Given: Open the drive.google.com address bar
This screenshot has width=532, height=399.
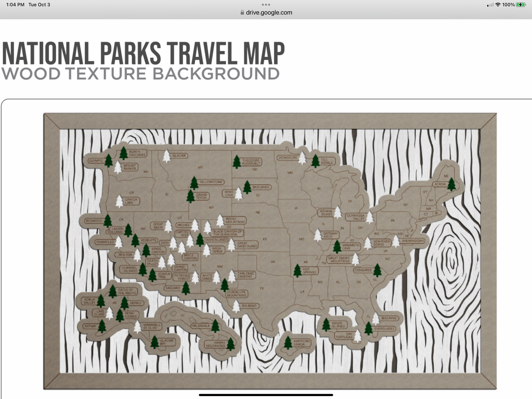Looking at the screenshot, I should click(266, 12).
